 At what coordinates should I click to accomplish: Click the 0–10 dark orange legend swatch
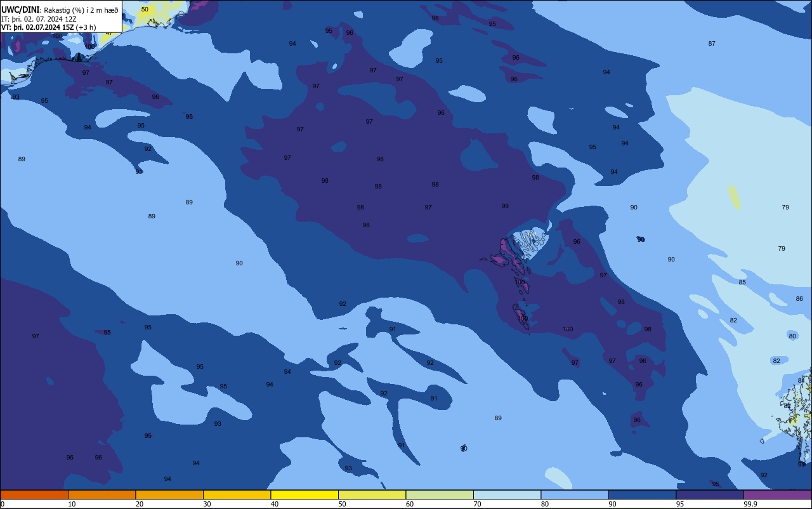click(34, 494)
